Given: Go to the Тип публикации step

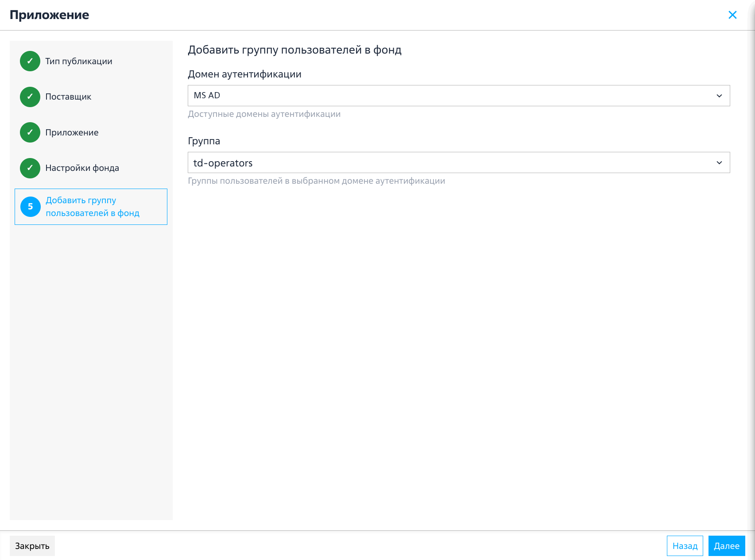Looking at the screenshot, I should (x=79, y=61).
